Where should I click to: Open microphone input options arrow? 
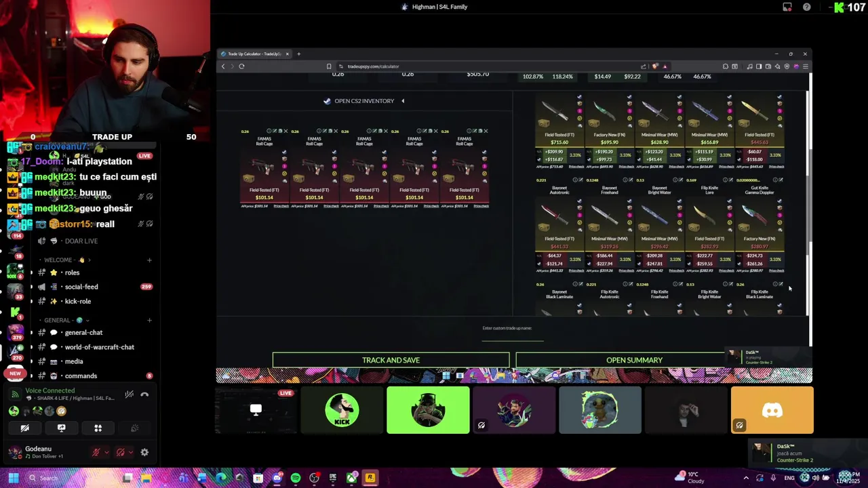click(106, 452)
